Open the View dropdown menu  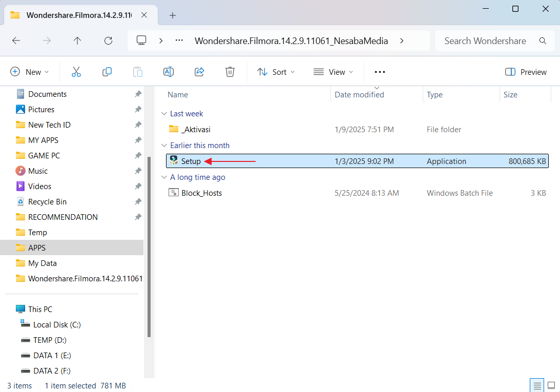click(334, 72)
